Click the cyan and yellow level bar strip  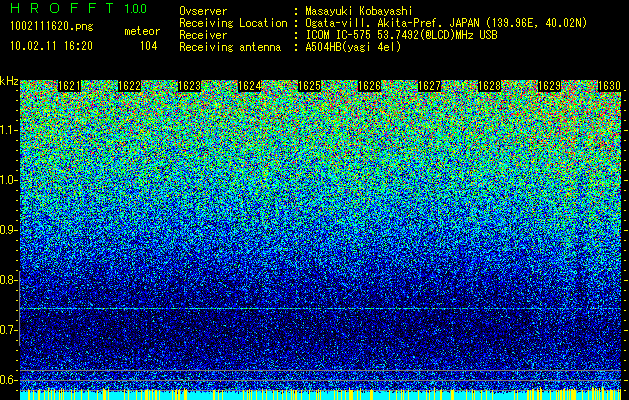321,395
